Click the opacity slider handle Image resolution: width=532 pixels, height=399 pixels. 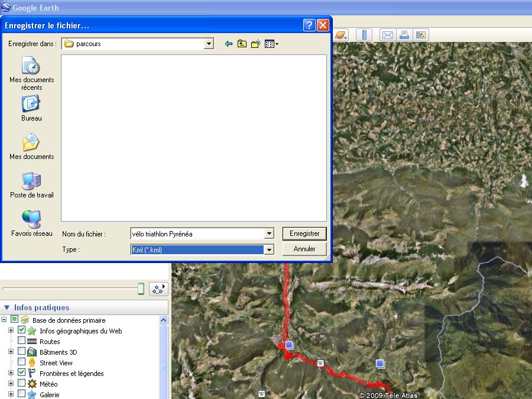tap(141, 288)
